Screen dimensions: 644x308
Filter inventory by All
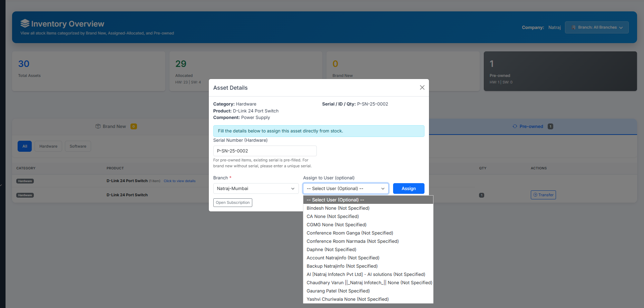(25, 146)
